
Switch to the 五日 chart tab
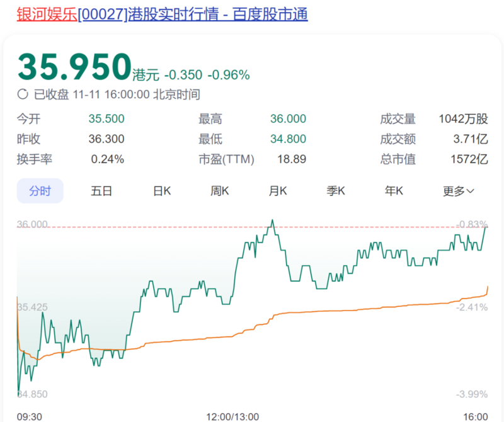tap(101, 191)
